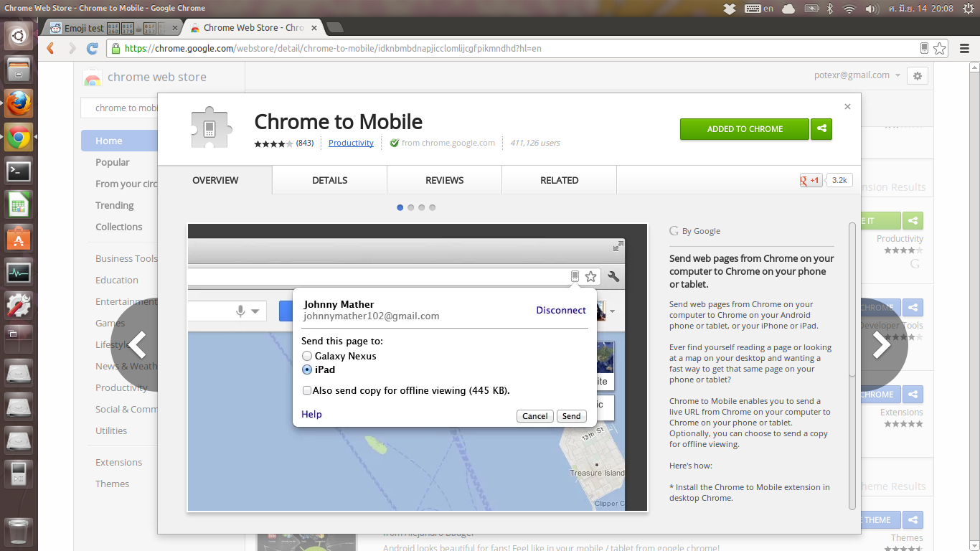Show the next screenshot with right arrow
Viewport: 980px width, 551px height.
[x=882, y=345]
